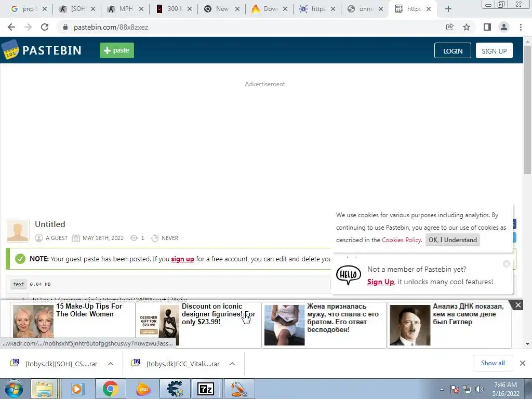Expand options for ECC_Vitali rar download
Viewport: 532px width, 399px height.
point(232,364)
